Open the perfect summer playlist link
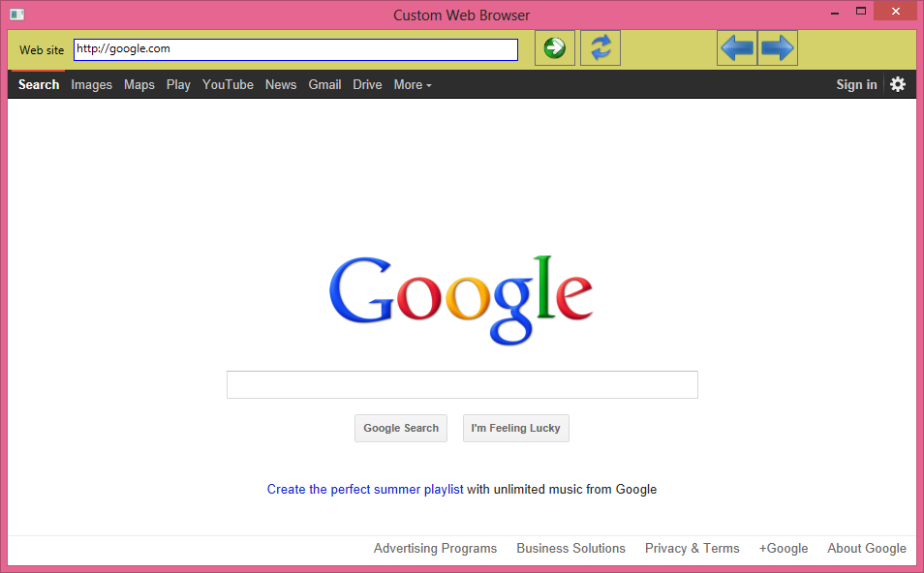This screenshot has height=573, width=924. 365,490
